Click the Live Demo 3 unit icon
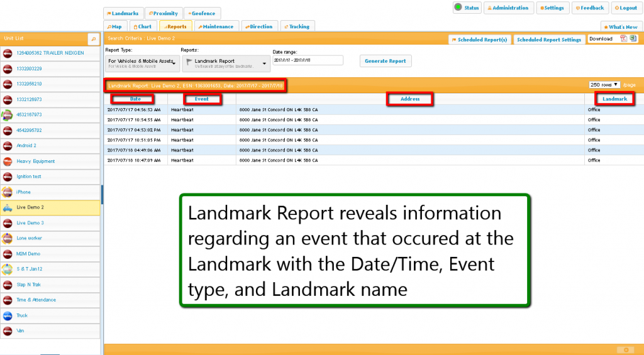644x355 pixels. coord(8,223)
